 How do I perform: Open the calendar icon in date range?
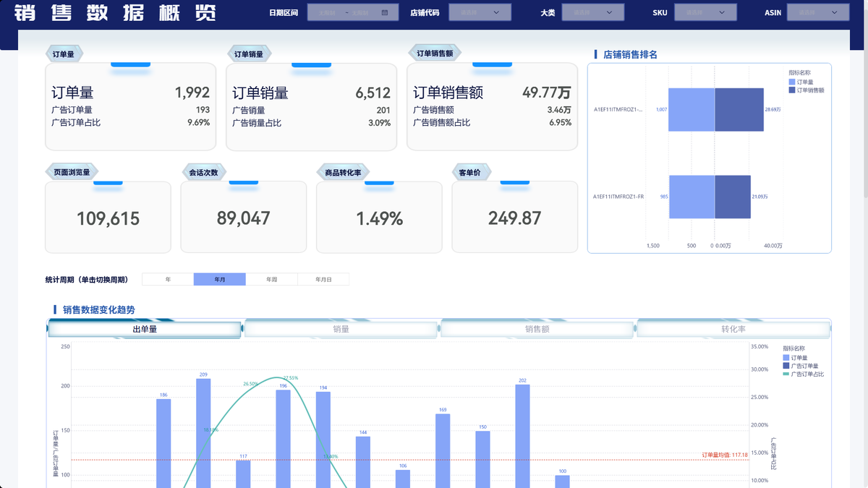[385, 12]
